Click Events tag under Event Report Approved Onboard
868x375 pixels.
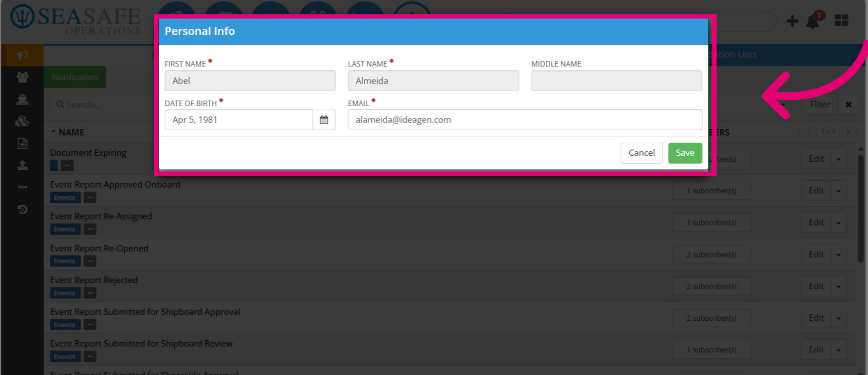[x=65, y=197]
